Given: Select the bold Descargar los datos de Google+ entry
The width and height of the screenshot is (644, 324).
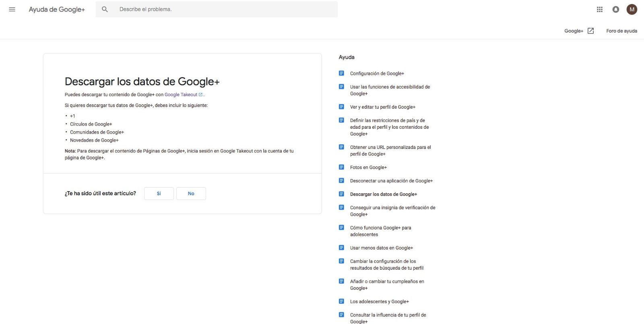Looking at the screenshot, I should coord(384,194).
